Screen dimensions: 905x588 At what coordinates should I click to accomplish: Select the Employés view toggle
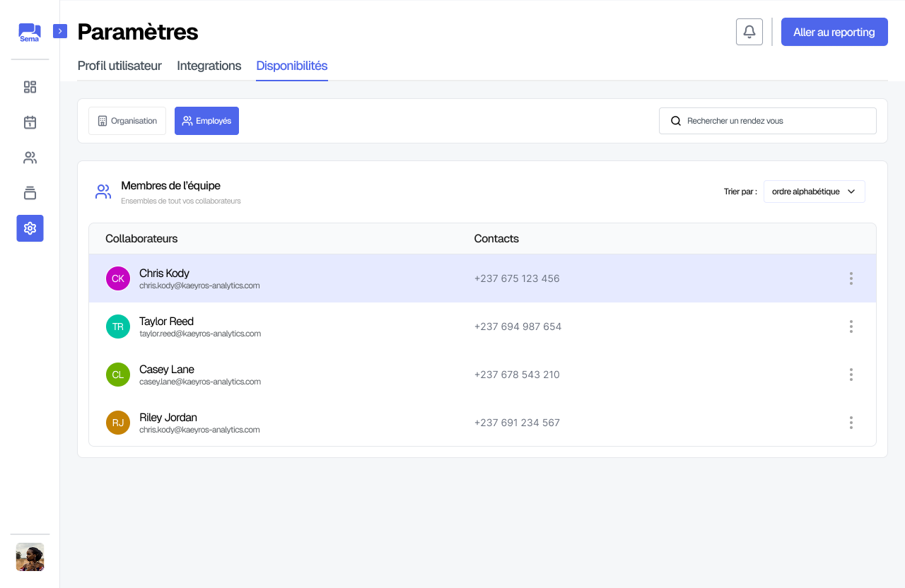206,121
